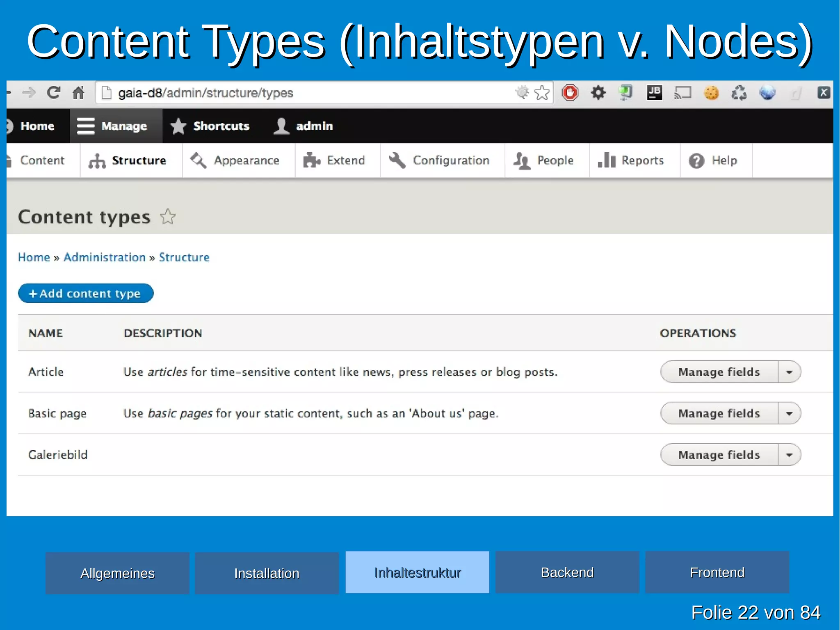Click the address bar URL field

click(x=324, y=93)
